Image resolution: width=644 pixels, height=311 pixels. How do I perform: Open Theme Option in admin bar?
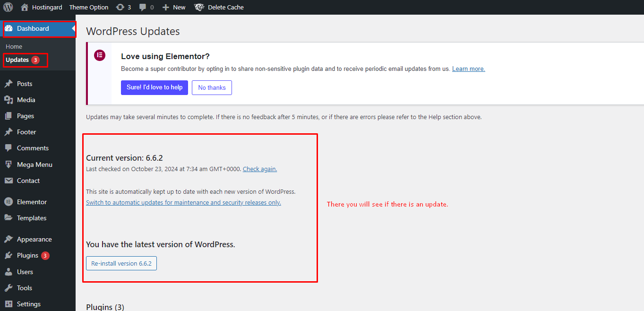tap(89, 7)
